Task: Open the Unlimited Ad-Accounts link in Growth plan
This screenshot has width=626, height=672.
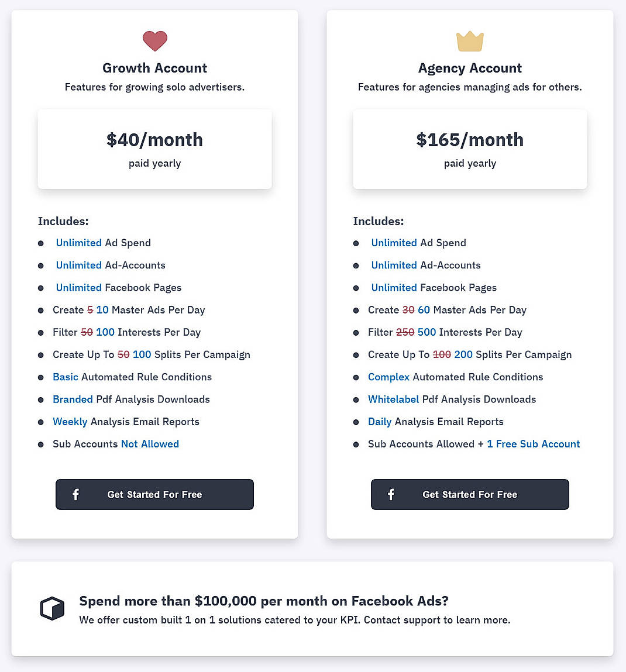Action: pyautogui.click(x=79, y=265)
